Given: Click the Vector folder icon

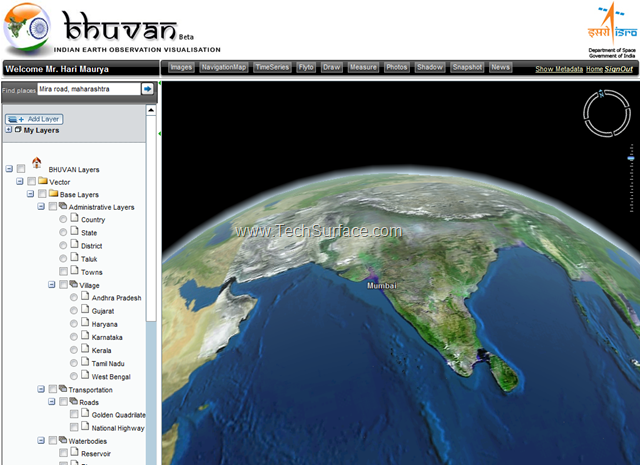Looking at the screenshot, I should (x=43, y=182).
